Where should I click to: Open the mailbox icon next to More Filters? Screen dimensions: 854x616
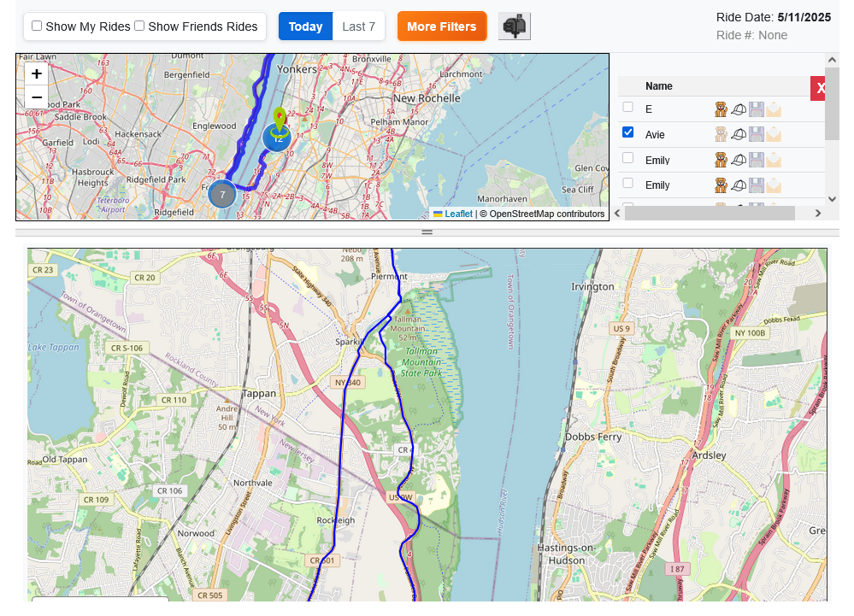point(515,26)
